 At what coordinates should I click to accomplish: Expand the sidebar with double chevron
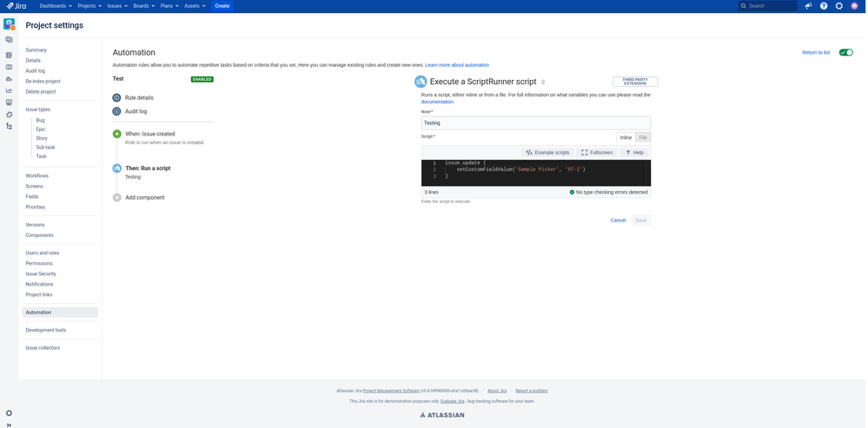(9, 425)
